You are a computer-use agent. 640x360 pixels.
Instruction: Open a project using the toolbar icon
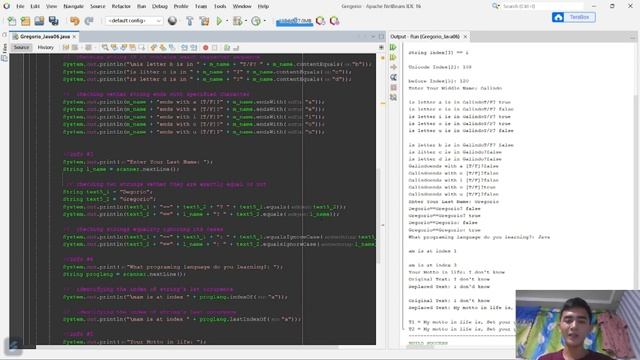coord(39,21)
